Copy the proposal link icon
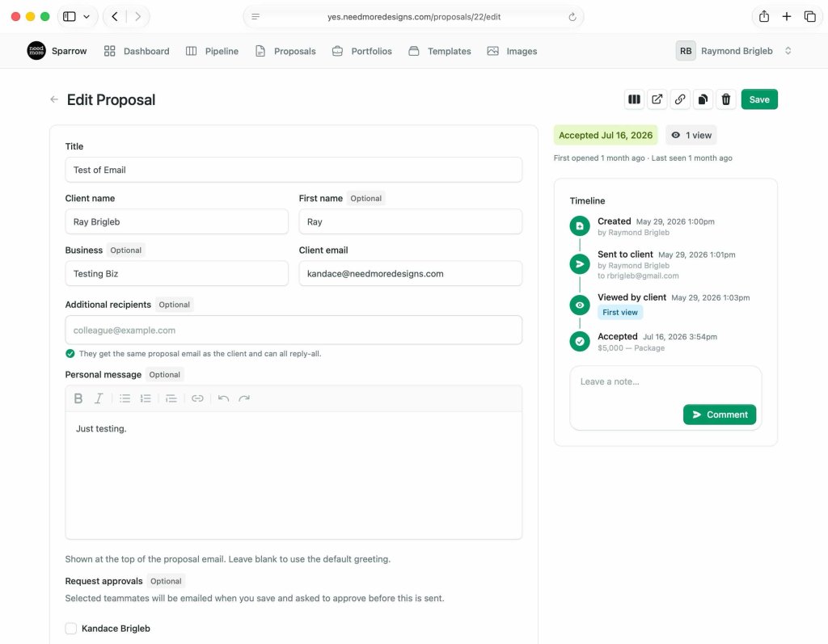The width and height of the screenshot is (828, 644). coord(680,99)
